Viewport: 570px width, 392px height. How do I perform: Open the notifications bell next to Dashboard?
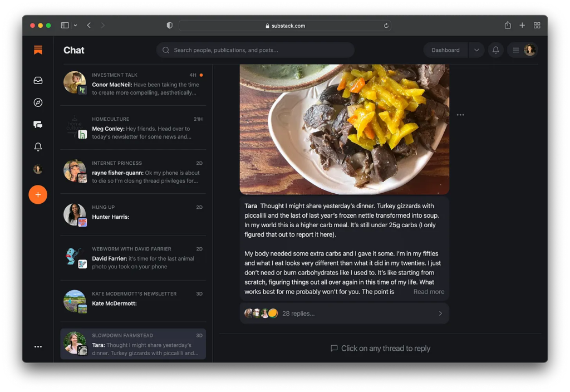[x=495, y=50]
